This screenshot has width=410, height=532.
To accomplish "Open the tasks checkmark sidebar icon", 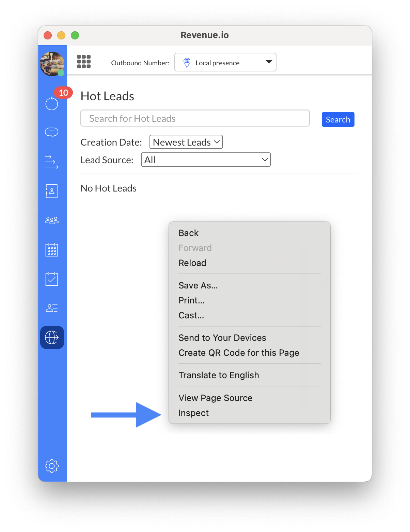I will pos(52,279).
